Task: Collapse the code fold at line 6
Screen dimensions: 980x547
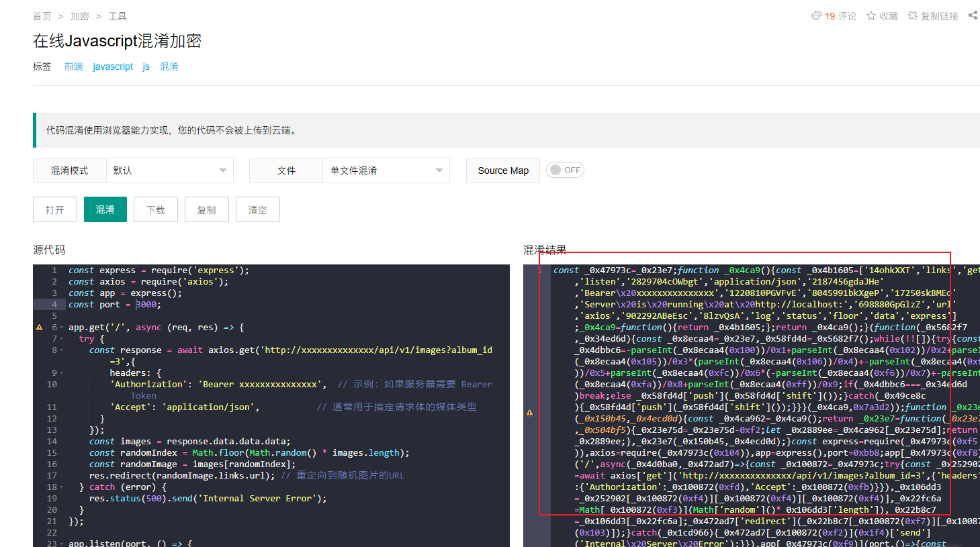Action: 62,328
